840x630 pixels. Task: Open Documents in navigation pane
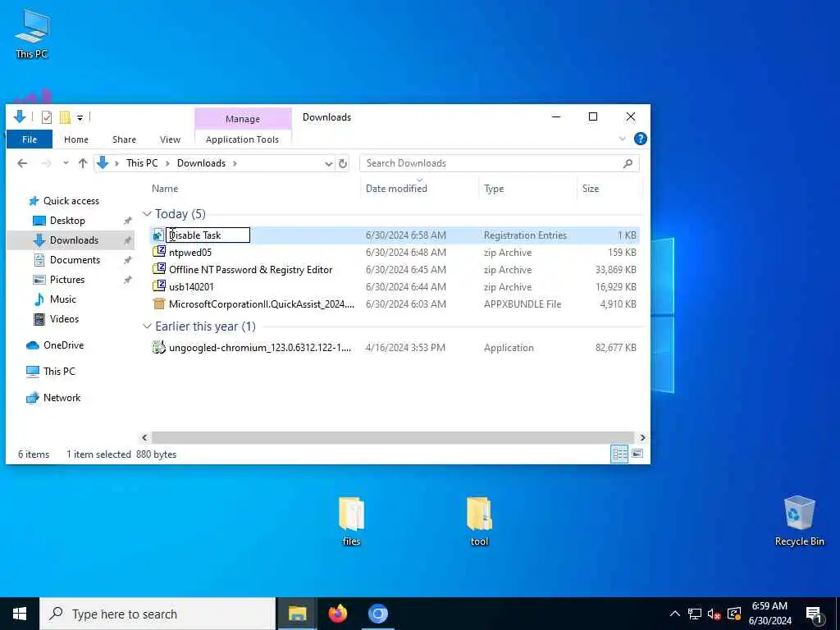75,260
